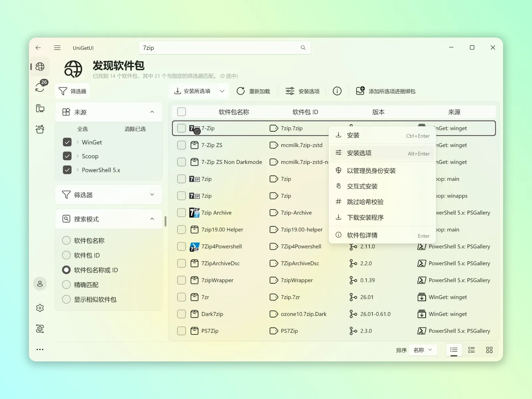Open the three-dot more options
Image resolution: width=532 pixels, height=399 pixels.
coord(40,349)
